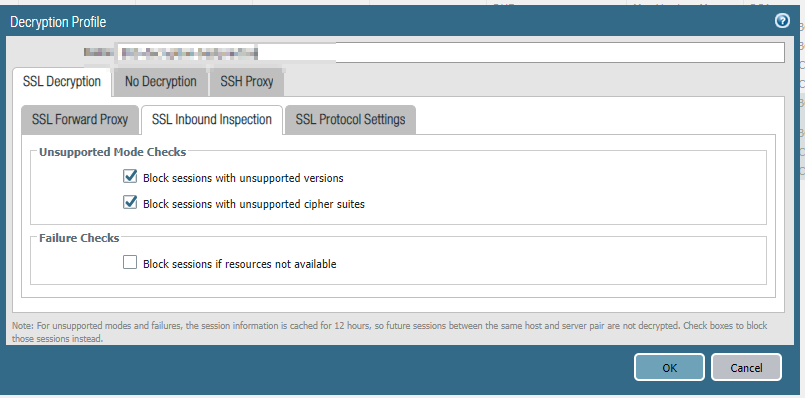Open the No Decryption tab
The width and height of the screenshot is (805, 398).
[x=161, y=82]
